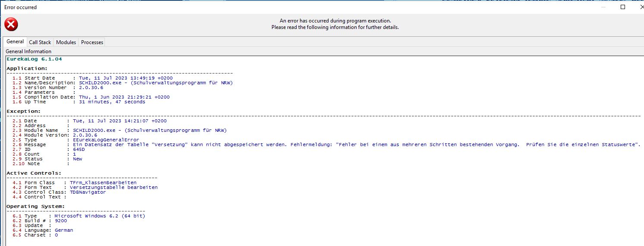Click the Version Number 2.0.30.6 line
This screenshot has width=644, height=246.
pos(58,87)
